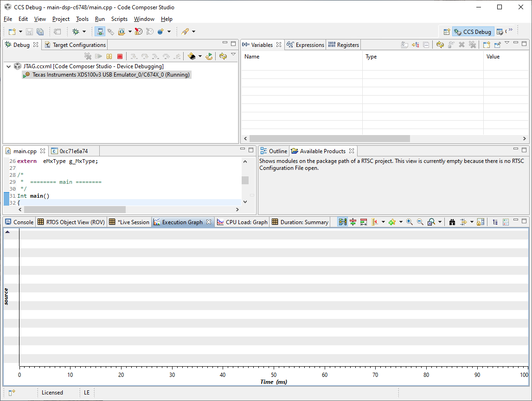Toggle the highlighted Debug Context icon in main toolbar
Screen dimensions: 532x401
click(100, 32)
